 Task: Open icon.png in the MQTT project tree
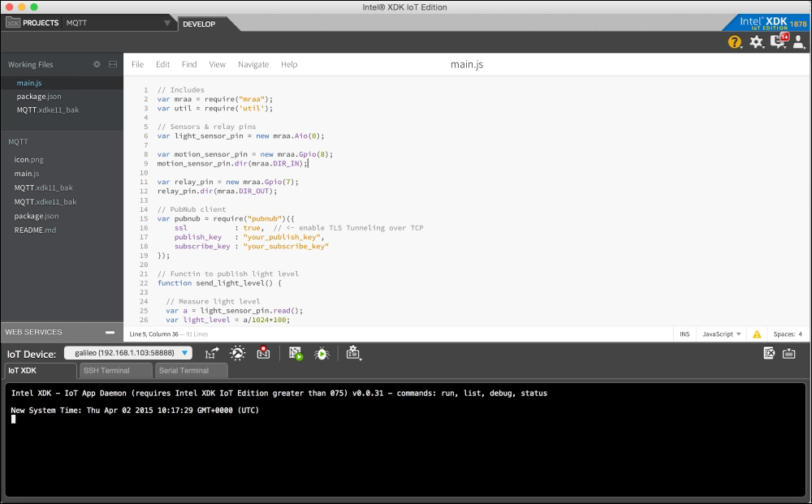pos(29,160)
